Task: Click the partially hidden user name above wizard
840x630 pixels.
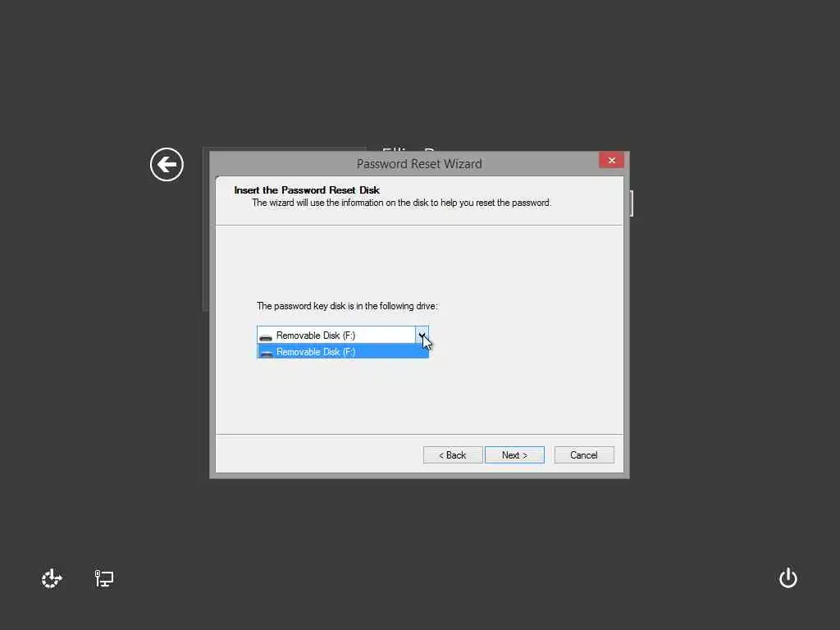Action: (409, 148)
